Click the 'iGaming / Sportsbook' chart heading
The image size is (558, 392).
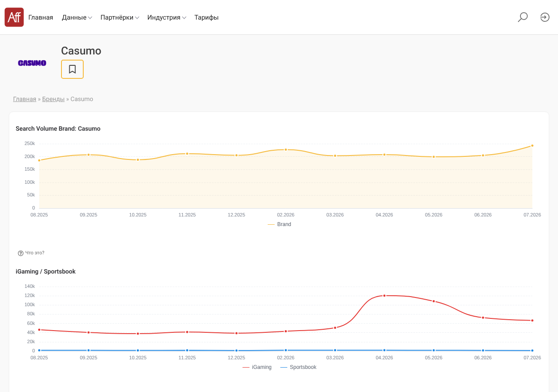[x=46, y=271]
